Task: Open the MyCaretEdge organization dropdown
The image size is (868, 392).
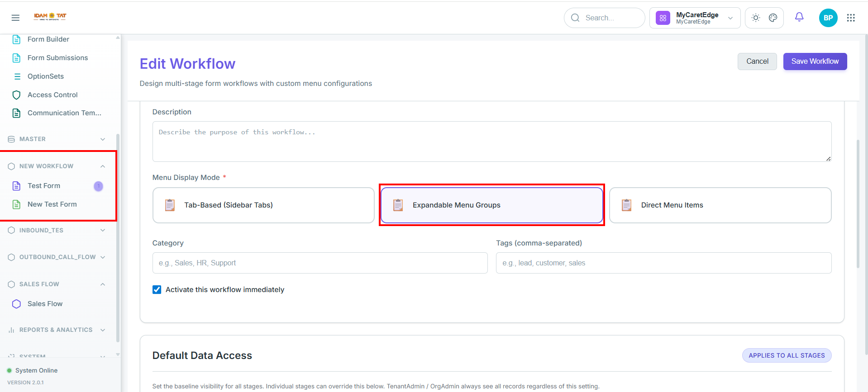Action: click(695, 18)
